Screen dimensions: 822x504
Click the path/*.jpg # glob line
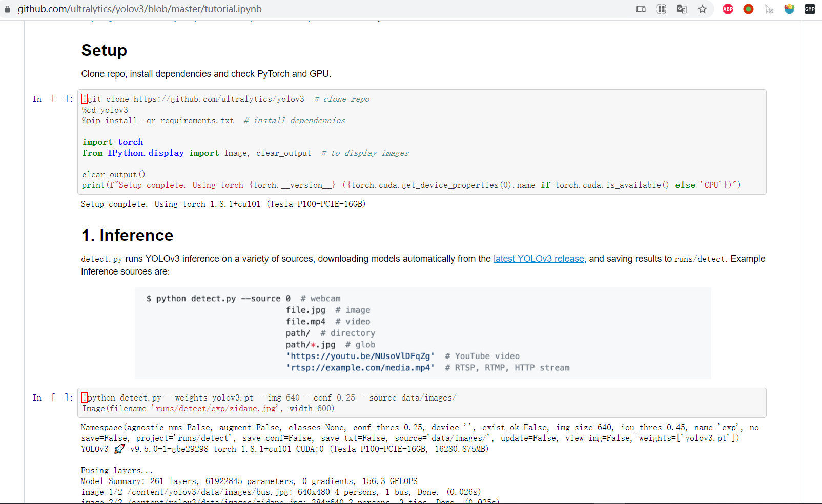click(331, 345)
